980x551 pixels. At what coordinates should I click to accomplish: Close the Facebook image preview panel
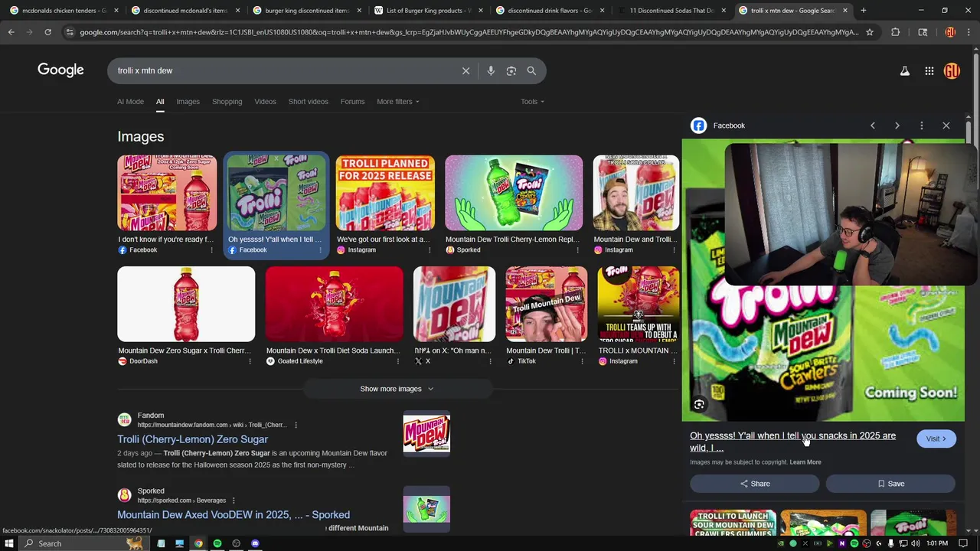tap(946, 126)
